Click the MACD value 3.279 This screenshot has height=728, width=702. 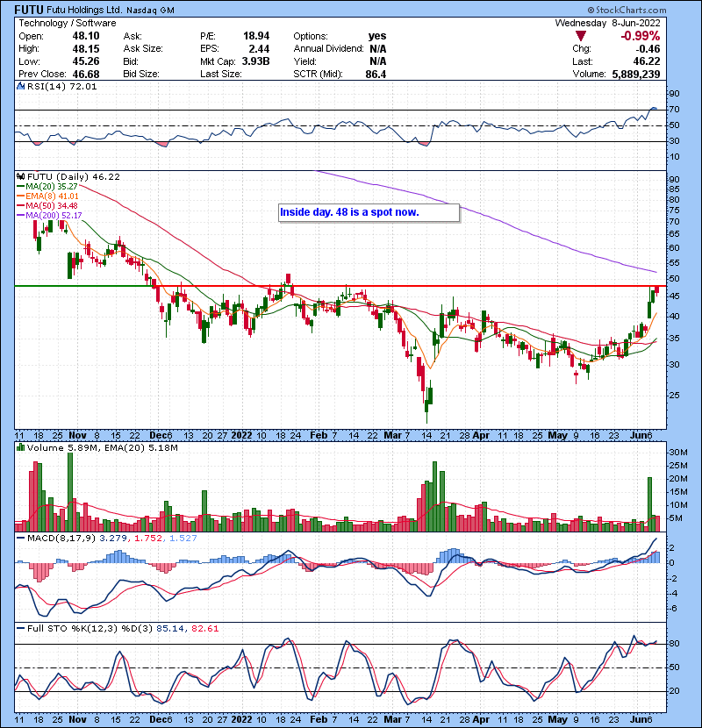coord(114,539)
